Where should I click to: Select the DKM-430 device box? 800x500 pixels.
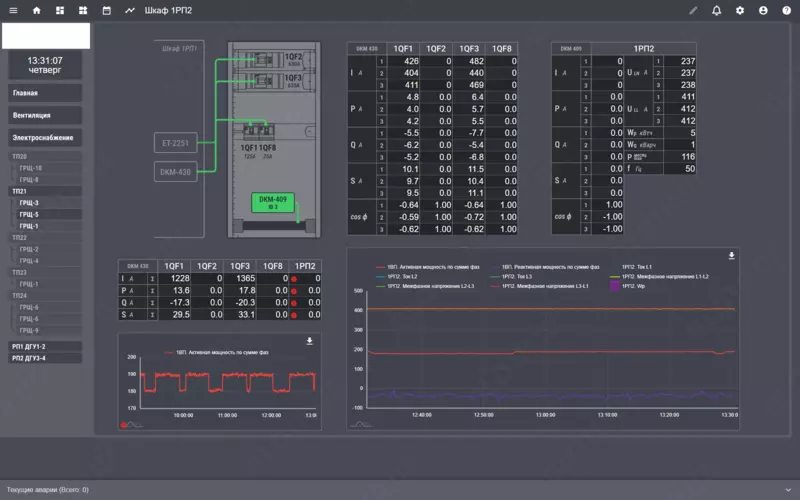tap(176, 172)
